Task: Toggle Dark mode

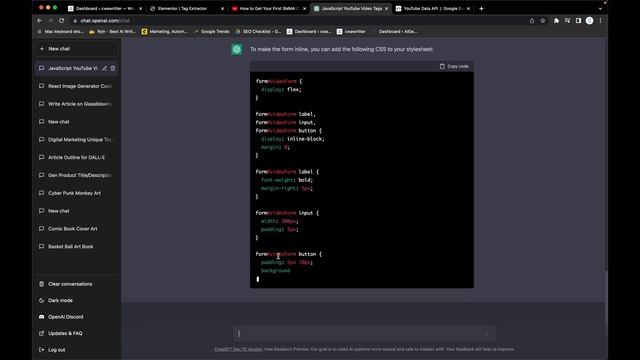Action: click(77, 300)
